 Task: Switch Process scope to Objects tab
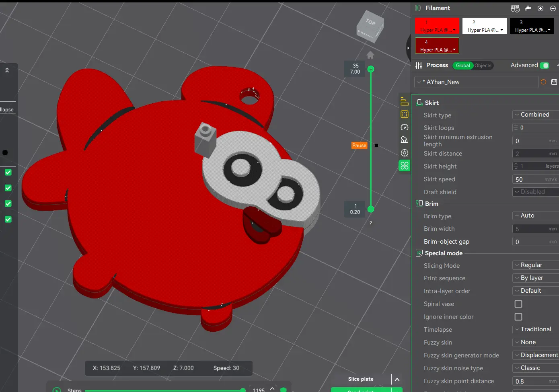(483, 66)
